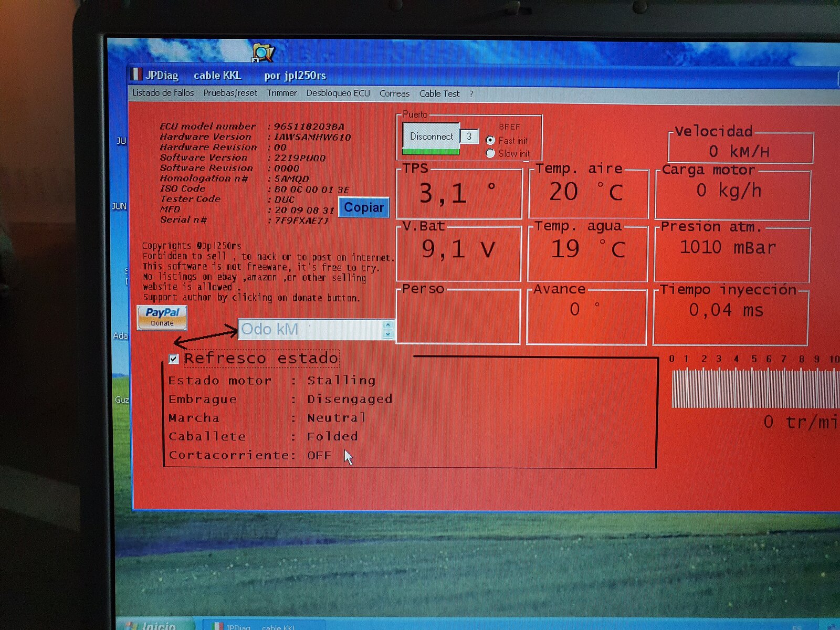Image resolution: width=840 pixels, height=630 pixels.
Task: Toggle the Refresco estado checkbox
Action: point(174,359)
